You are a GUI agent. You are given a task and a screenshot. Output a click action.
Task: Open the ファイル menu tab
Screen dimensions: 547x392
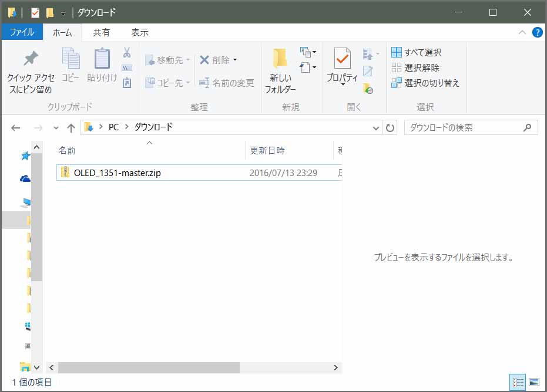(22, 32)
